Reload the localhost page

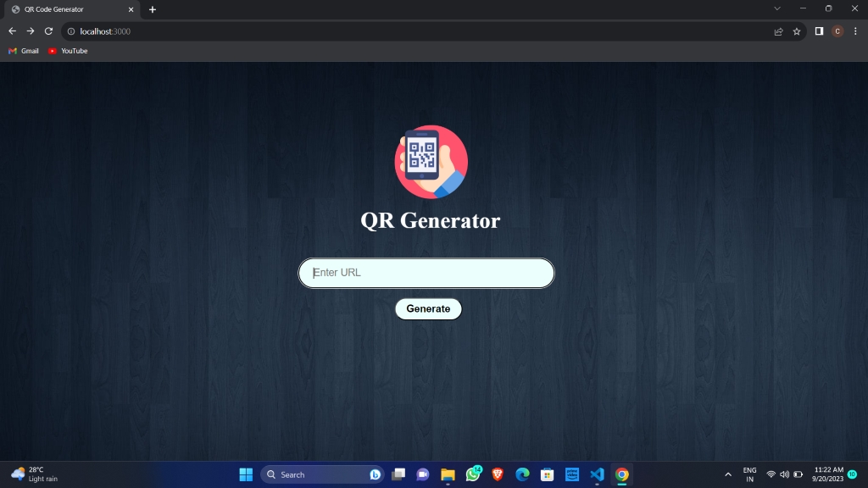point(48,31)
